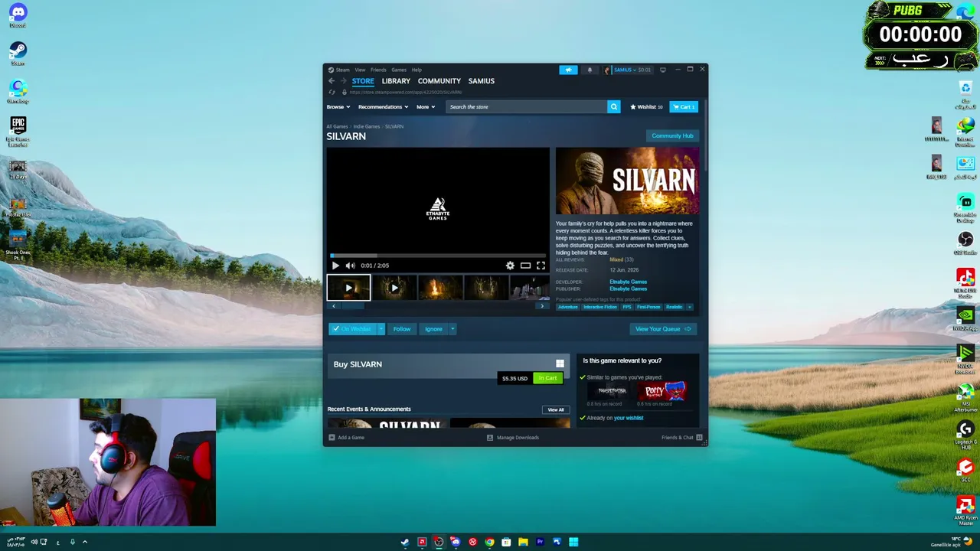Open the your wishlist link
Image resolution: width=980 pixels, height=551 pixels.
click(629, 418)
